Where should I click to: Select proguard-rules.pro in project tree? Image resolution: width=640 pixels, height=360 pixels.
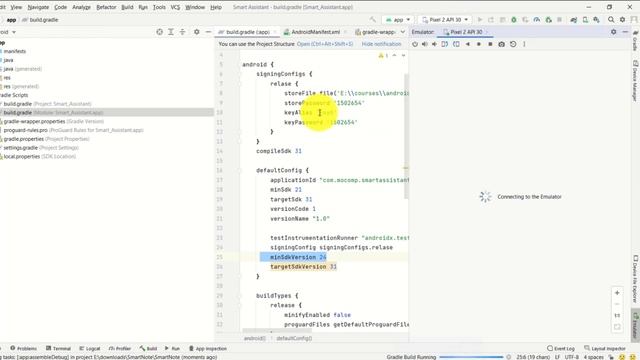(73, 130)
